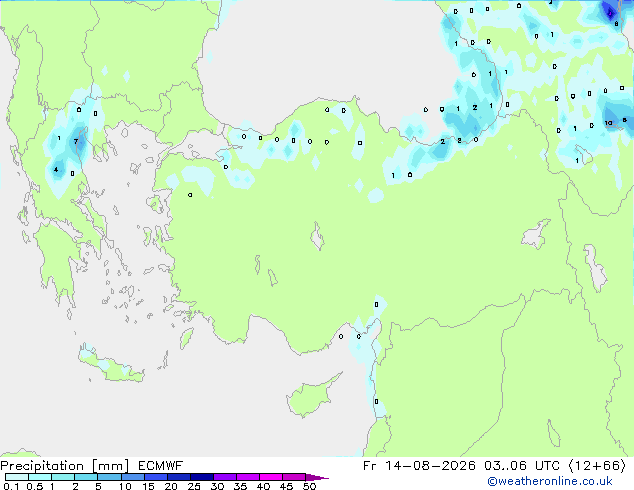The image size is (634, 490).
Task: Click legend scale label '30'
Action: pyautogui.click(x=217, y=486)
